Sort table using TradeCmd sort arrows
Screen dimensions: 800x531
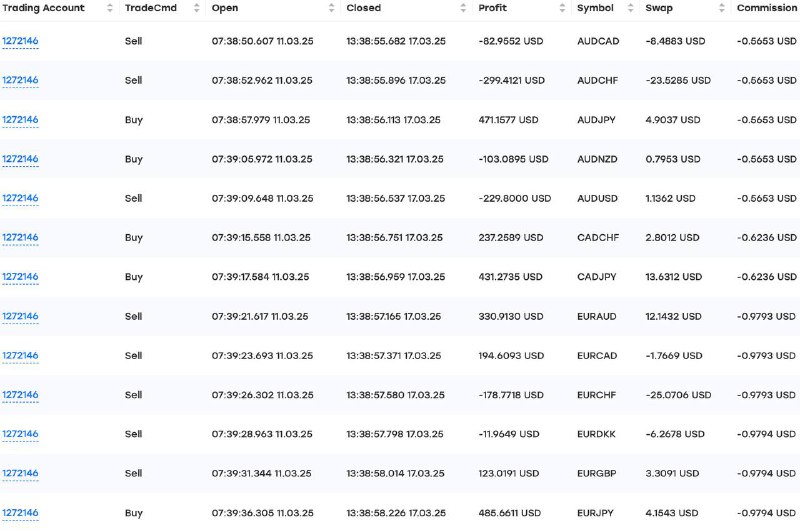pyautogui.click(x=196, y=8)
